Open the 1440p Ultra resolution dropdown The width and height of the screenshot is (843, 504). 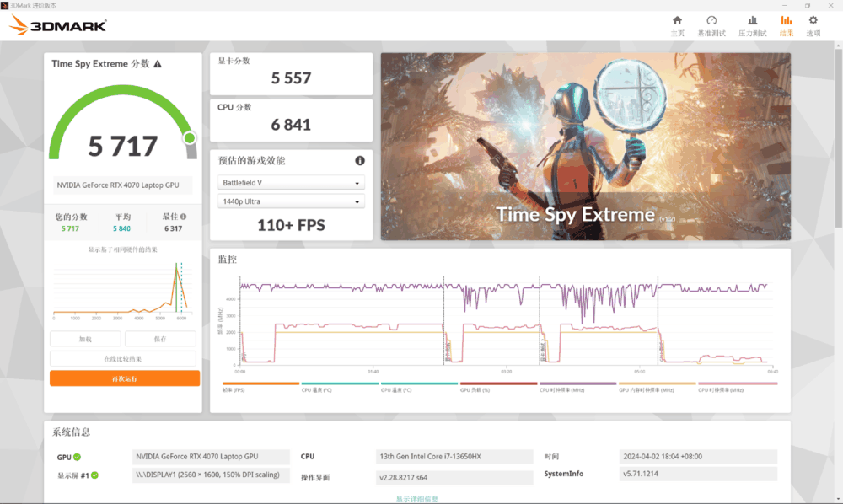tap(291, 201)
